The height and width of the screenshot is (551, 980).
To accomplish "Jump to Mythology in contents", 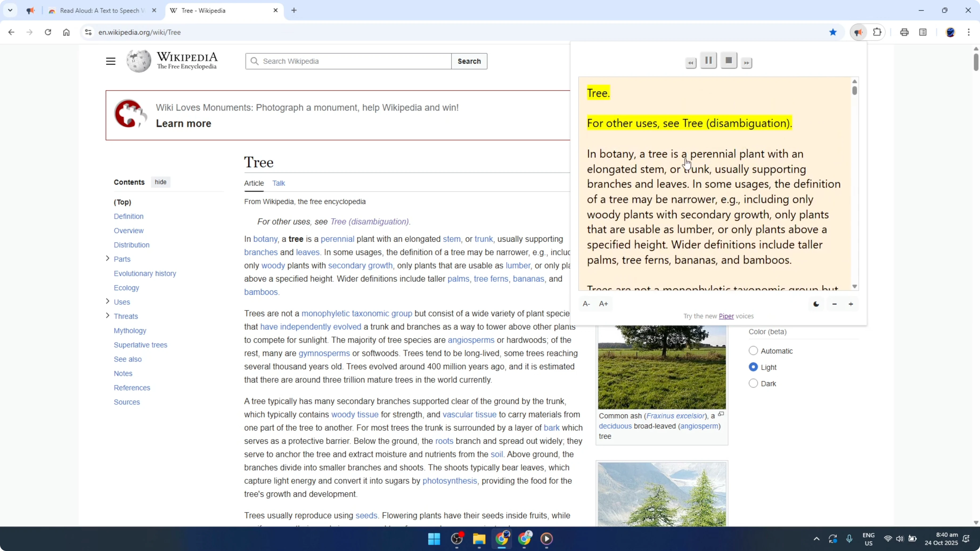I will pyautogui.click(x=130, y=330).
